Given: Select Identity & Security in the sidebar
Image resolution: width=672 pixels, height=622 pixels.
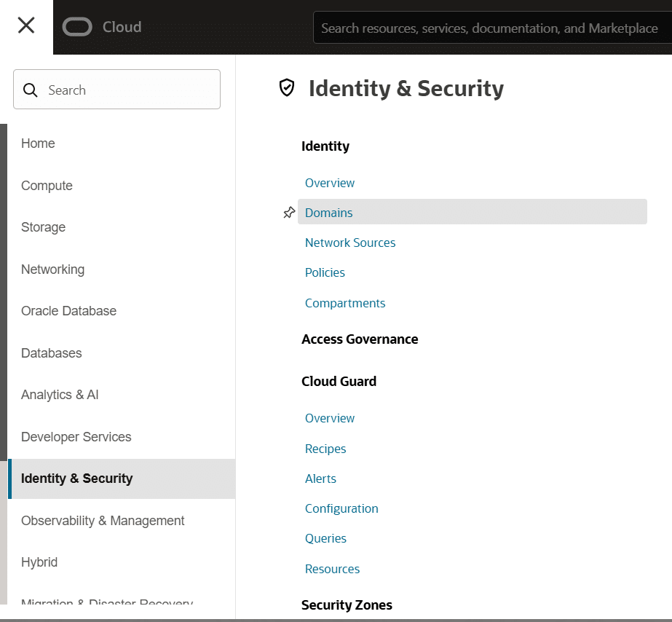Looking at the screenshot, I should tap(122, 479).
